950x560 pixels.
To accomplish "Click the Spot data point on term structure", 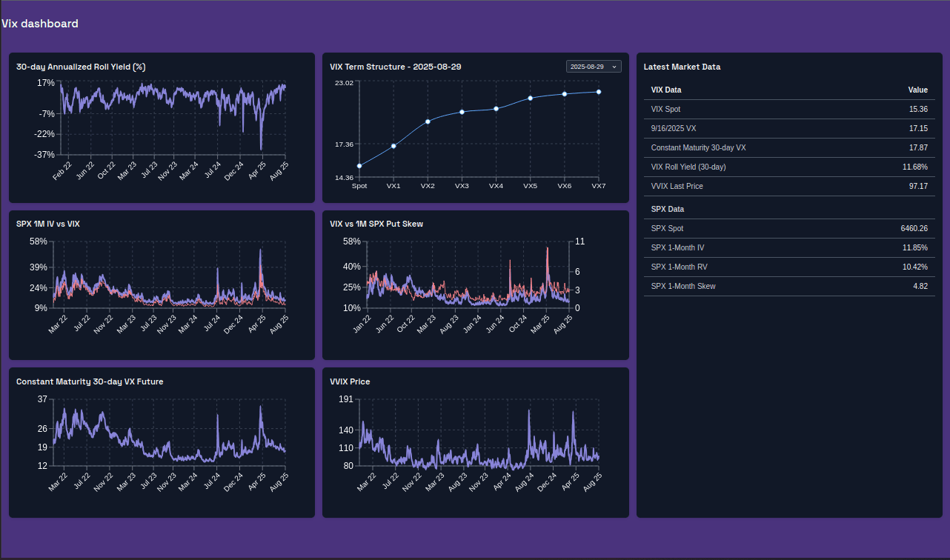I will pos(359,166).
